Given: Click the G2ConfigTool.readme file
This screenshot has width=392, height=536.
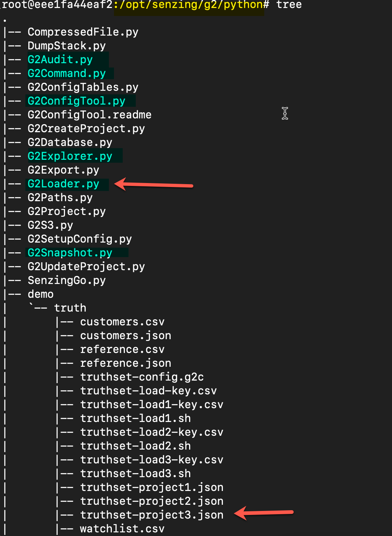Looking at the screenshot, I should 89,115.
